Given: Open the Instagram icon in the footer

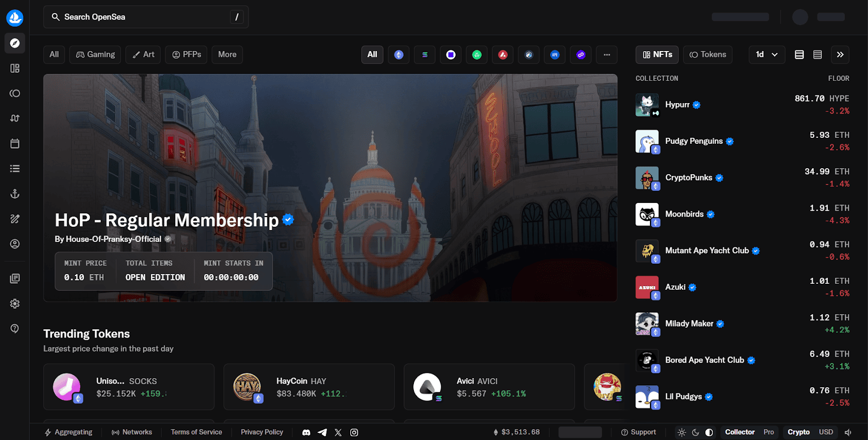Looking at the screenshot, I should pos(354,432).
